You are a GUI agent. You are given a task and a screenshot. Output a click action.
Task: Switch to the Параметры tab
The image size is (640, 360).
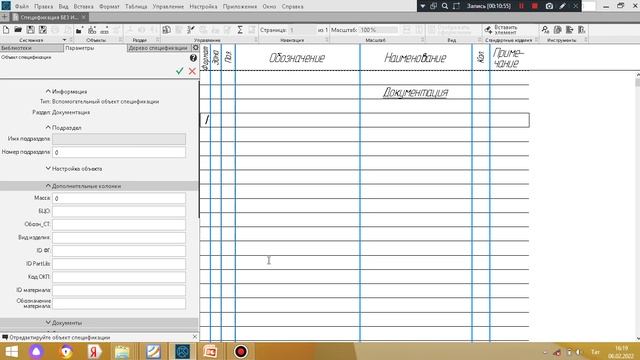point(95,48)
